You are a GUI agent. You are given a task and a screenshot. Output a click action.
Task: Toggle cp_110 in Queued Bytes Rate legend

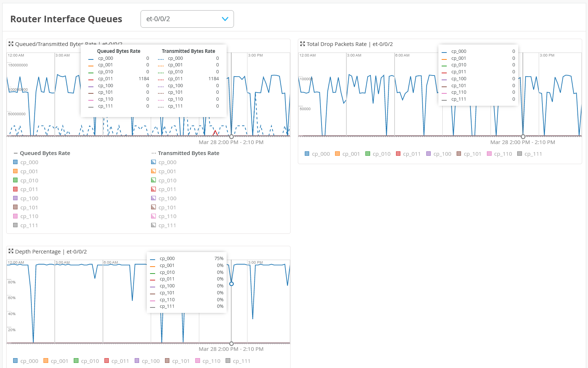tap(26, 216)
